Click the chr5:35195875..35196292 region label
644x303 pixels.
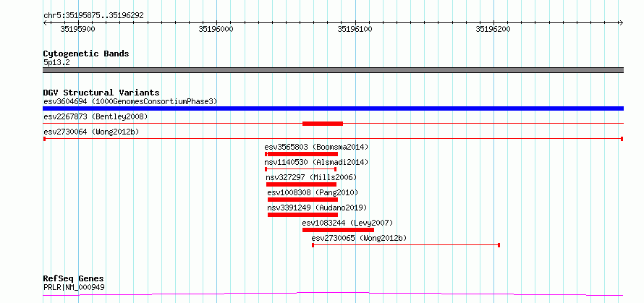tap(93, 16)
